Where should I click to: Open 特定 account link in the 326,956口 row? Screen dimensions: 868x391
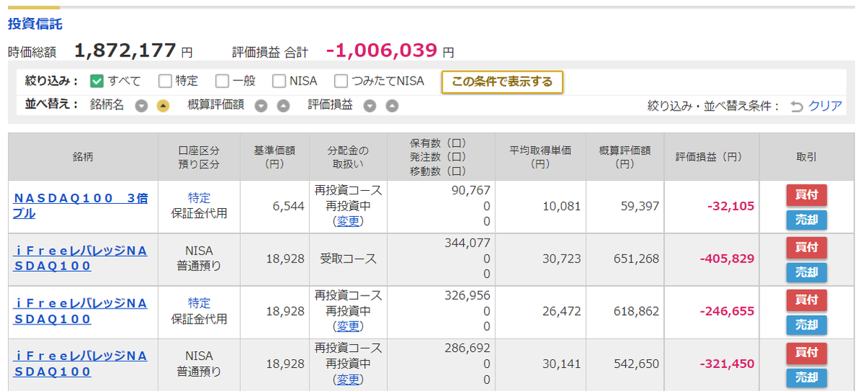(200, 303)
